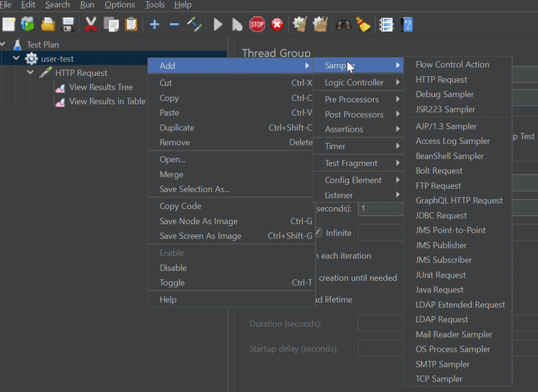Viewport: 538px width, 392px height.
Task: Select JSR223 Sampler option
Action: point(458,110)
